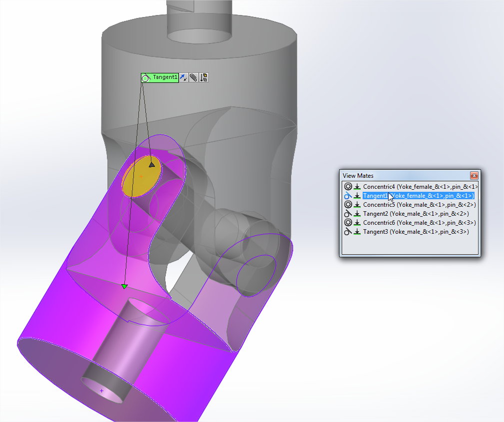Image resolution: width=504 pixels, height=422 pixels.
Task: Click the rightmost icon in Tangent1 callout toolbar
Action: pyautogui.click(x=203, y=77)
